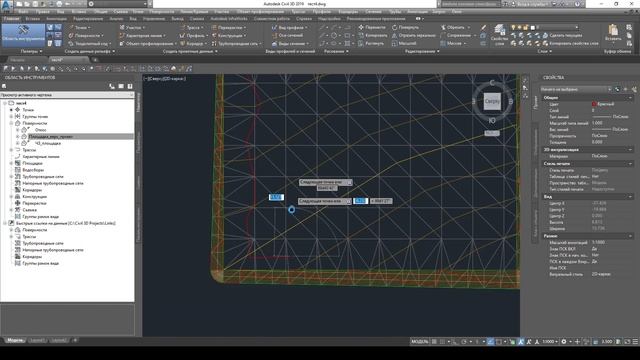Switch to the Анализ ribbon tab
The height and width of the screenshot is (360, 640).
pos(116,19)
